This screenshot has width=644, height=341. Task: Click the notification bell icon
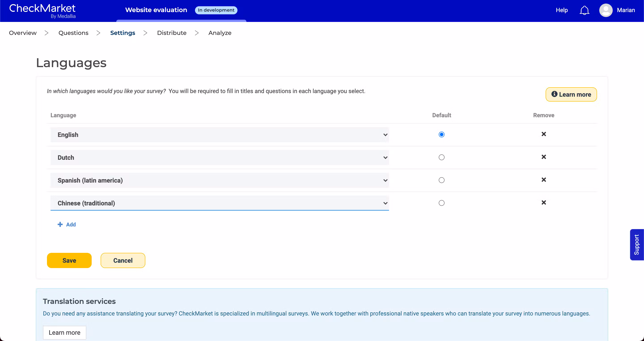(584, 10)
